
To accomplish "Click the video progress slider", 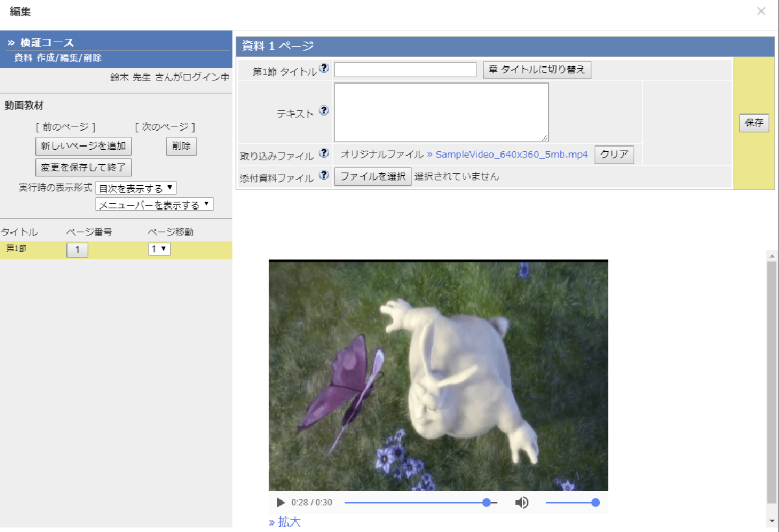I will (x=421, y=503).
